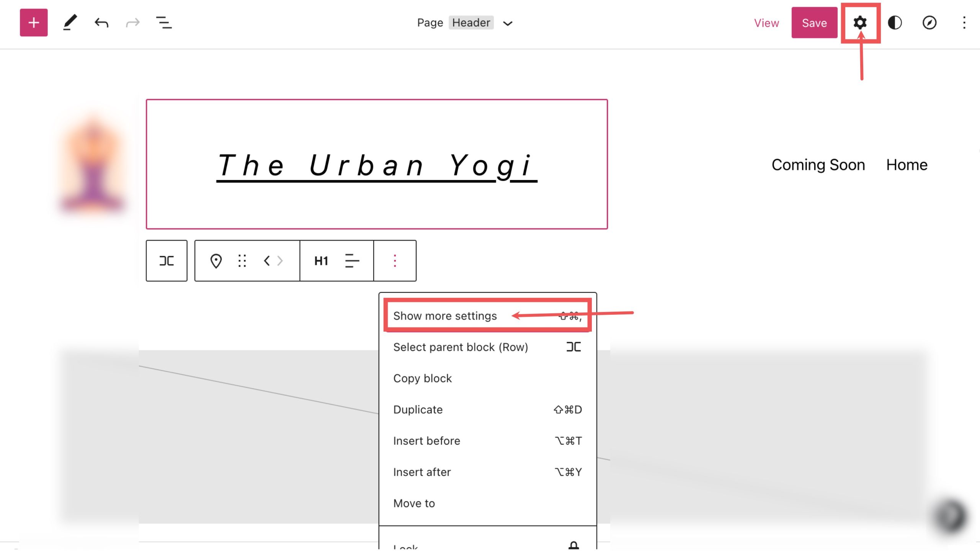Click the block inserter plus button
The height and width of the screenshot is (551, 980).
tap(34, 23)
